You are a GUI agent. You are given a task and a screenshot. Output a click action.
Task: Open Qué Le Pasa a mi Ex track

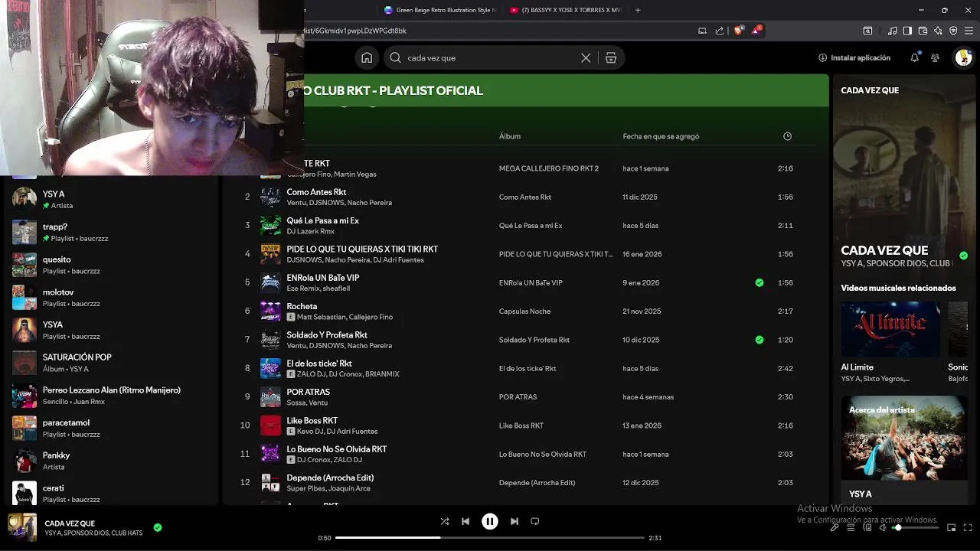[322, 220]
